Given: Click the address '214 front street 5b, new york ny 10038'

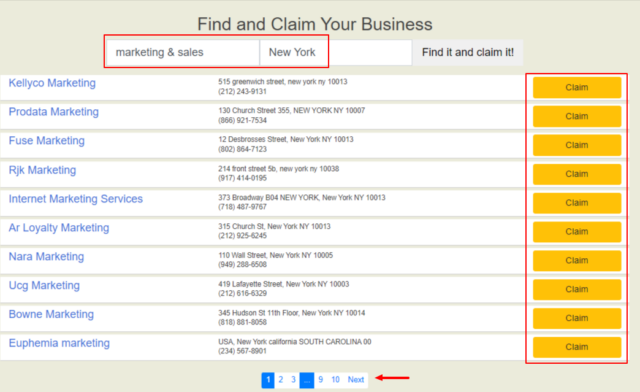Looking at the screenshot, I should (x=279, y=169).
